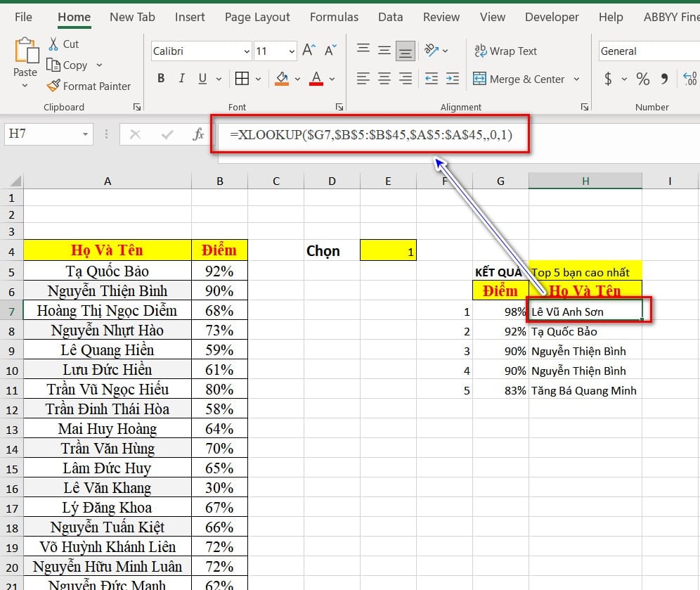Toggle Center horizontal alignment
The image size is (700, 590).
[384, 79]
